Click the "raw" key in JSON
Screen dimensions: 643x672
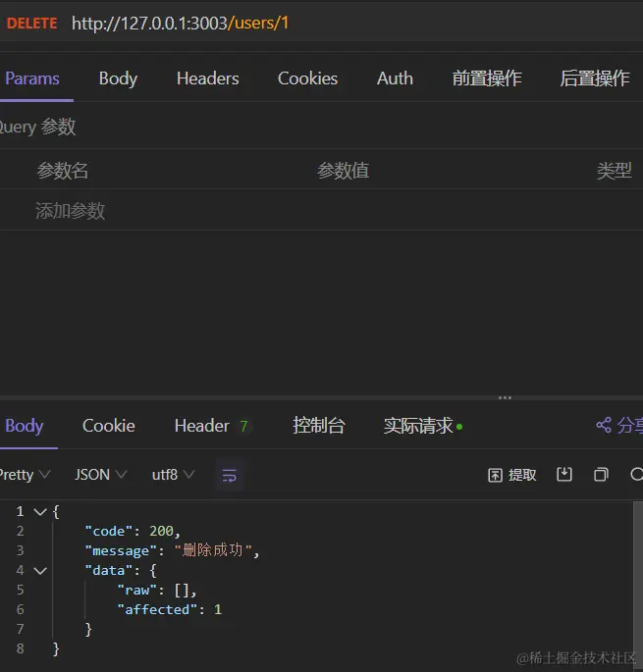pos(137,591)
